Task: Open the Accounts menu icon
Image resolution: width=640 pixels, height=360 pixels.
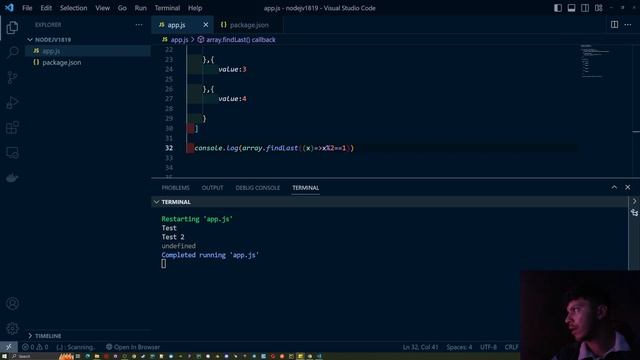Action: tap(12, 303)
